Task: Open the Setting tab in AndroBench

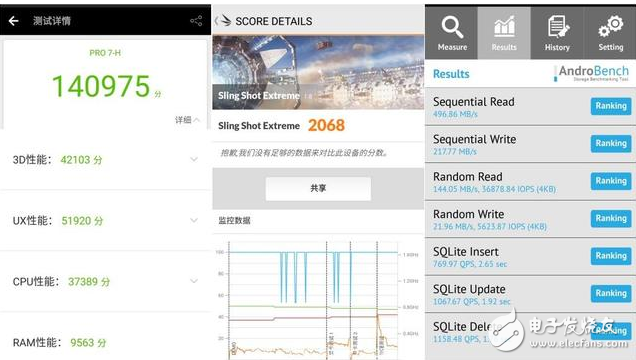Action: point(610,33)
